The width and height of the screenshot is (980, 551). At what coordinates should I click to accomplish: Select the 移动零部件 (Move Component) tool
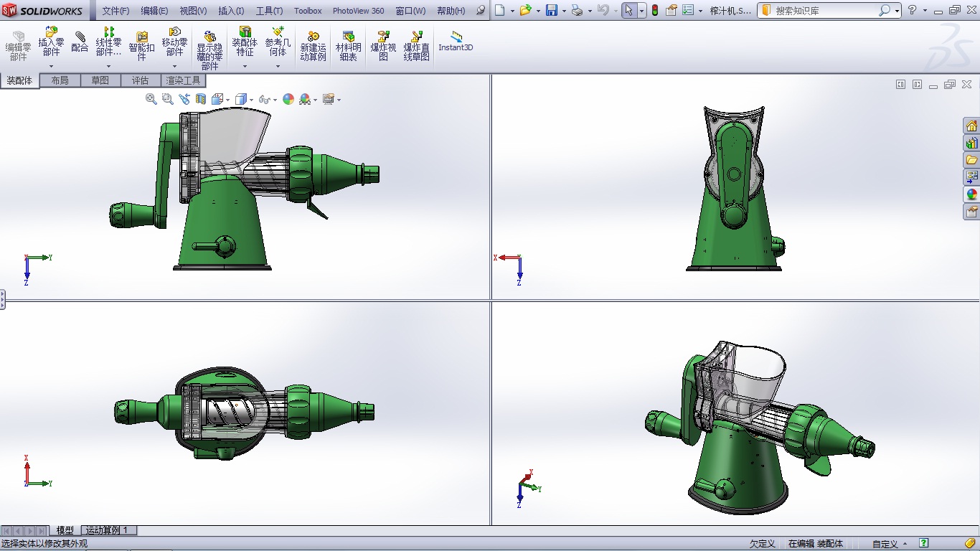point(174,42)
